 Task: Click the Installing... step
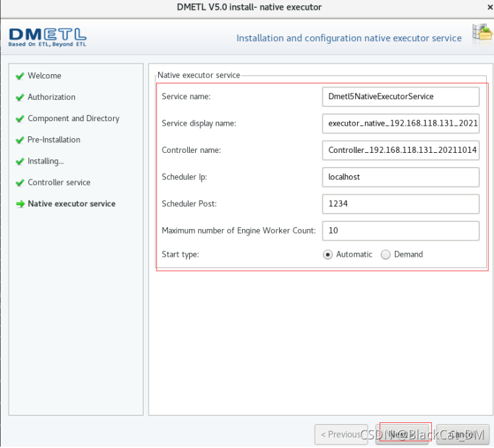tap(46, 161)
